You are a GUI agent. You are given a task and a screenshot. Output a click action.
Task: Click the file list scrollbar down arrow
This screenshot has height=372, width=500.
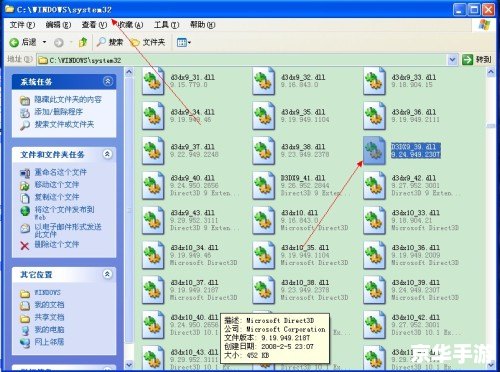[x=491, y=364]
